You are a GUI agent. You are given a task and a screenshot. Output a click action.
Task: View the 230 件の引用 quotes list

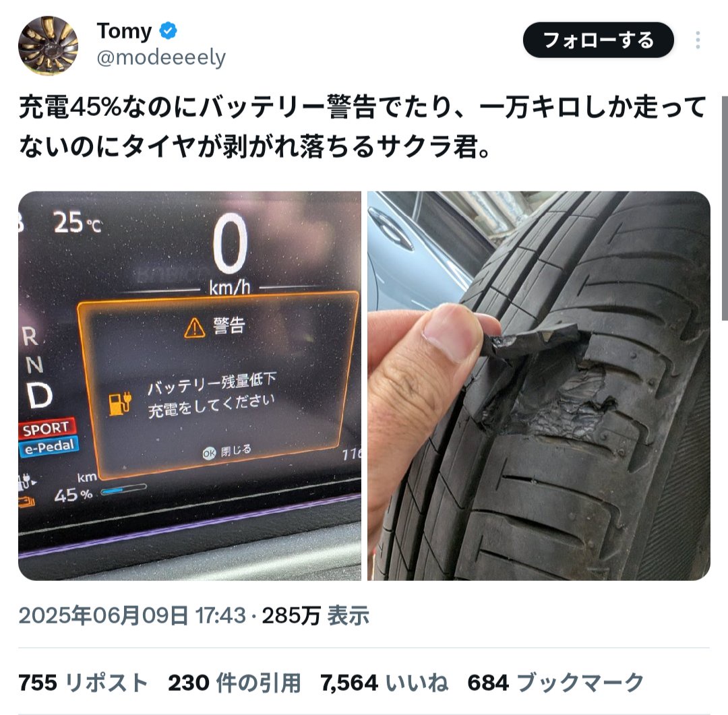click(x=235, y=683)
